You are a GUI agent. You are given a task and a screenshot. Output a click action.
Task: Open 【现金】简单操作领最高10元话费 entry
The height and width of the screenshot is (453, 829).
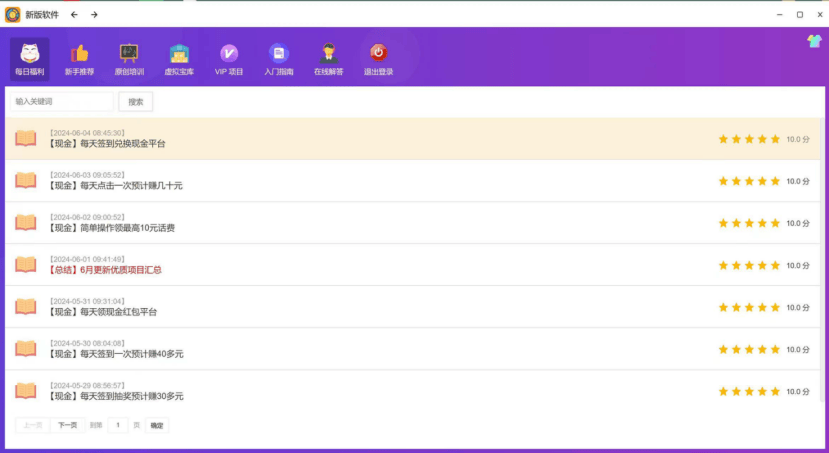coord(412,223)
